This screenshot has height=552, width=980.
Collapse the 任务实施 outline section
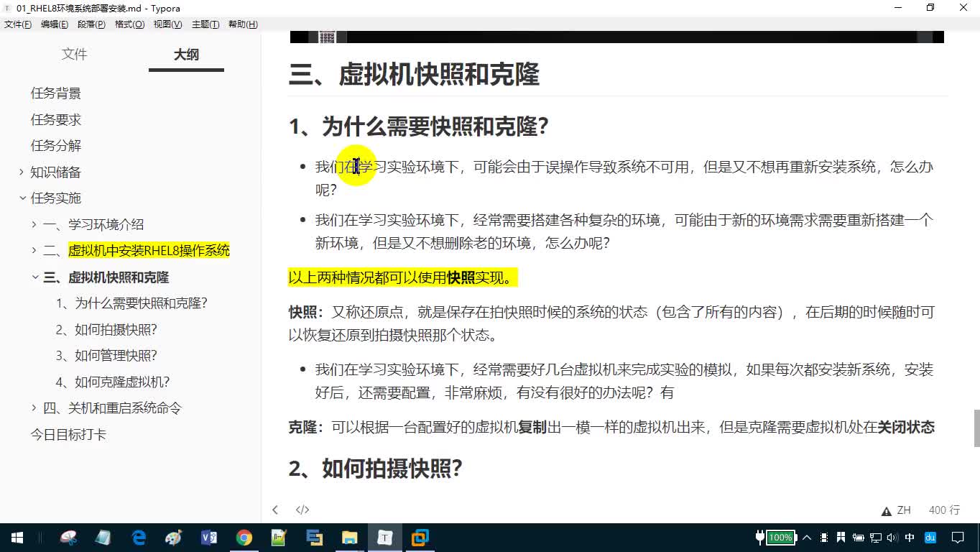[x=22, y=198]
